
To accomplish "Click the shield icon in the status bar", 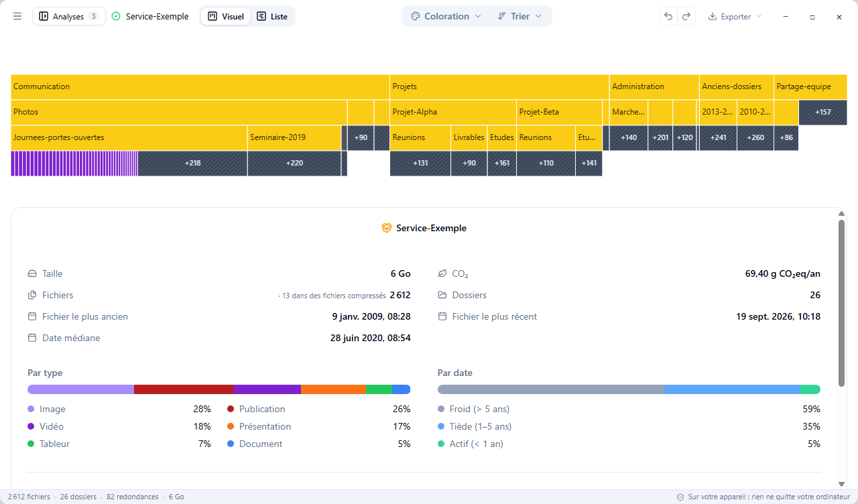I will point(680,497).
